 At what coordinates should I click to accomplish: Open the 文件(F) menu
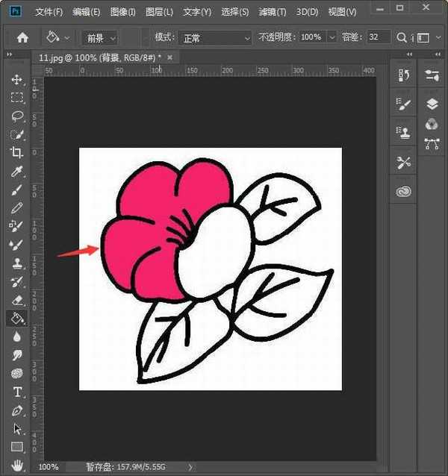49,13
